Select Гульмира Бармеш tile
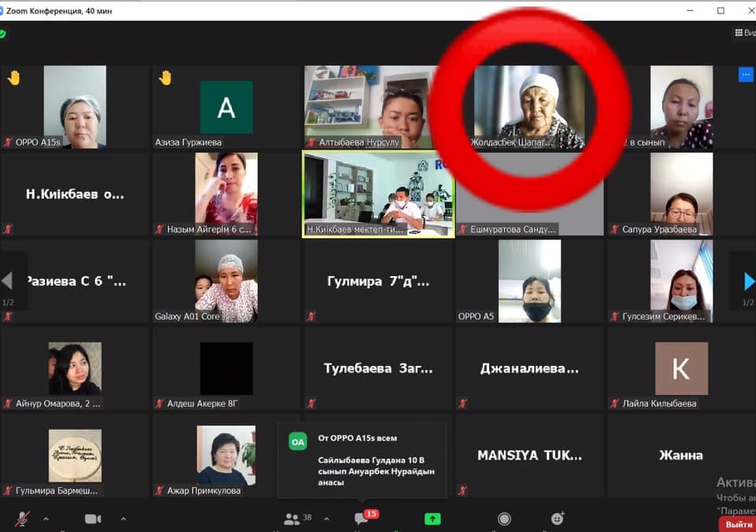 tap(75, 456)
